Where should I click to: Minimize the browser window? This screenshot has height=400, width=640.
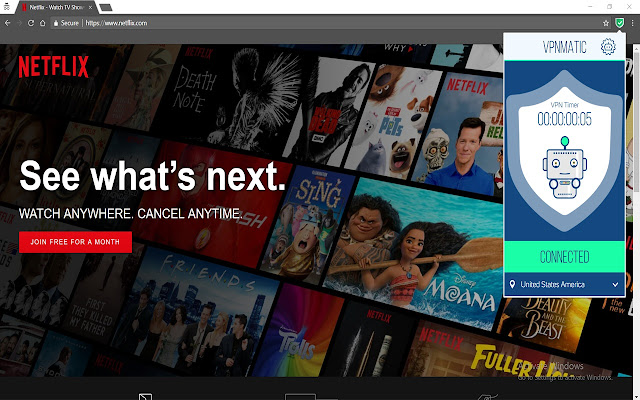click(x=590, y=7)
